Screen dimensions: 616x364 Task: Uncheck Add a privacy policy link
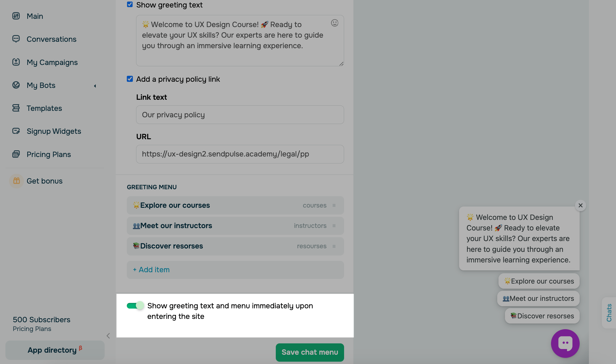[130, 79]
